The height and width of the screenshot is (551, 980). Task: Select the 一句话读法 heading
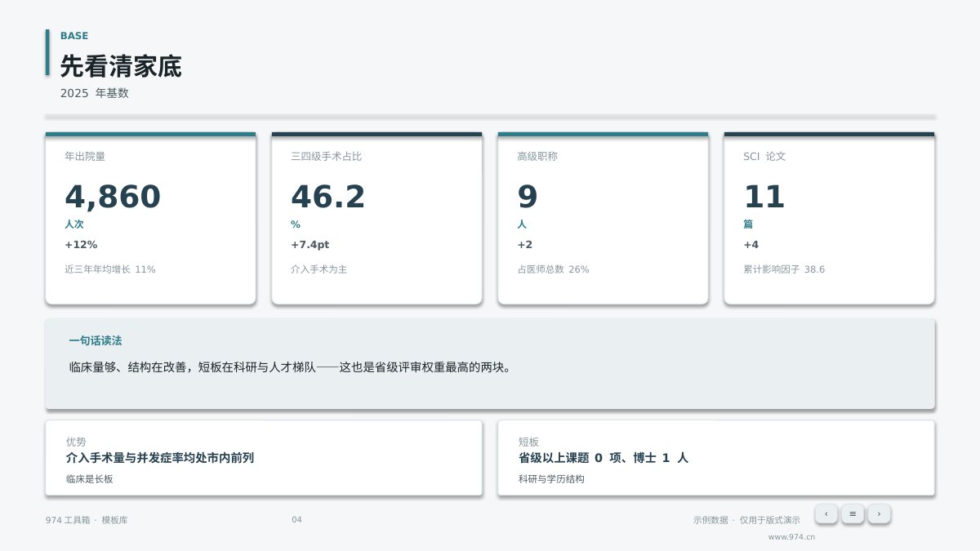coord(96,341)
